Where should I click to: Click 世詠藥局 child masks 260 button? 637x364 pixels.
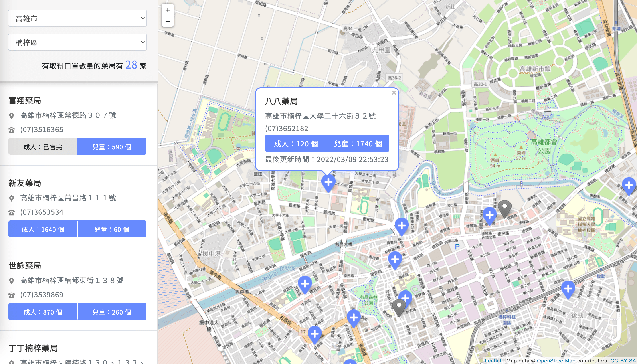[x=112, y=311]
